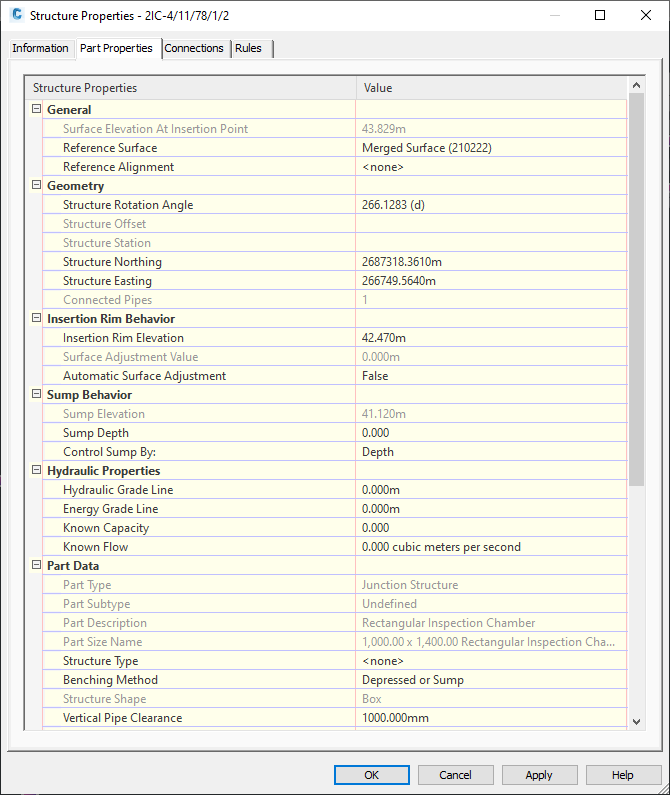Click the Rectangular Inspection Chamber description value
The width and height of the screenshot is (670, 795).
[448, 623]
